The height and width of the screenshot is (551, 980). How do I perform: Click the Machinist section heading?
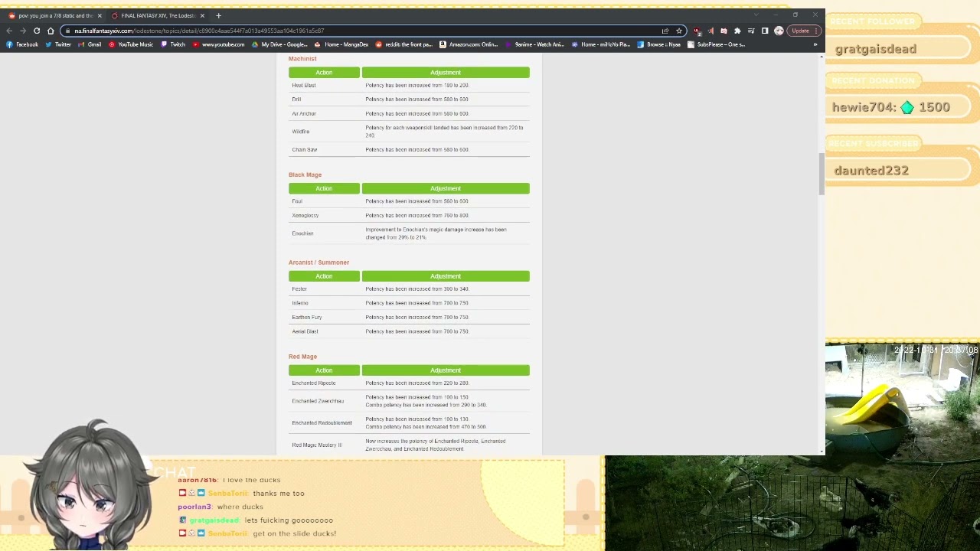click(x=302, y=59)
